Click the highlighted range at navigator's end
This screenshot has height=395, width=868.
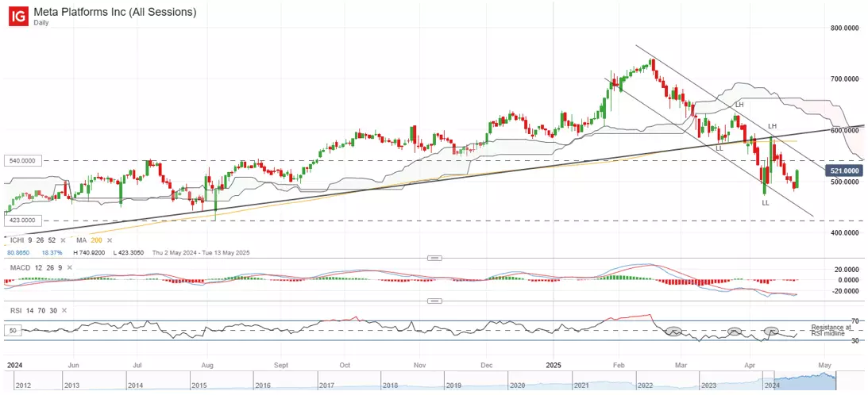(x=805, y=382)
